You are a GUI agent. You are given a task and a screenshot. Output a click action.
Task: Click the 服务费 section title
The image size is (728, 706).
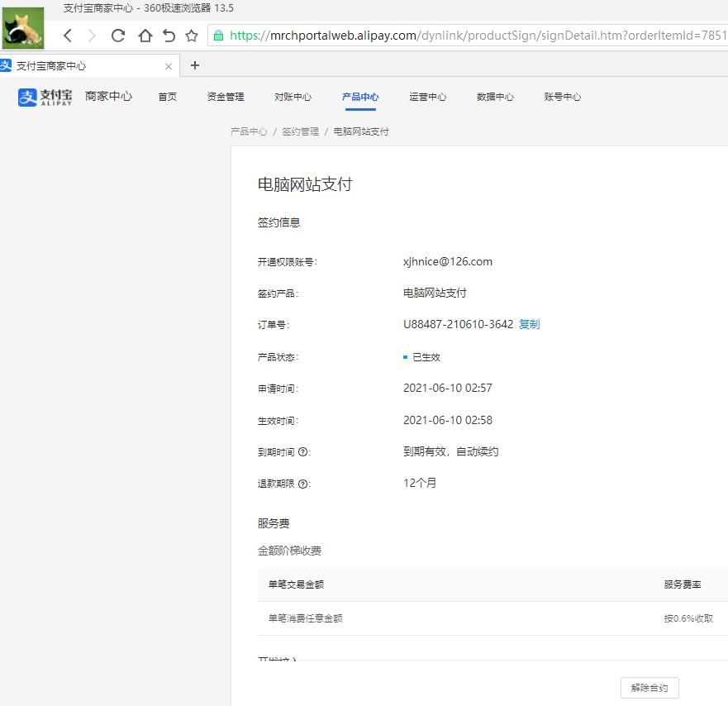[274, 523]
